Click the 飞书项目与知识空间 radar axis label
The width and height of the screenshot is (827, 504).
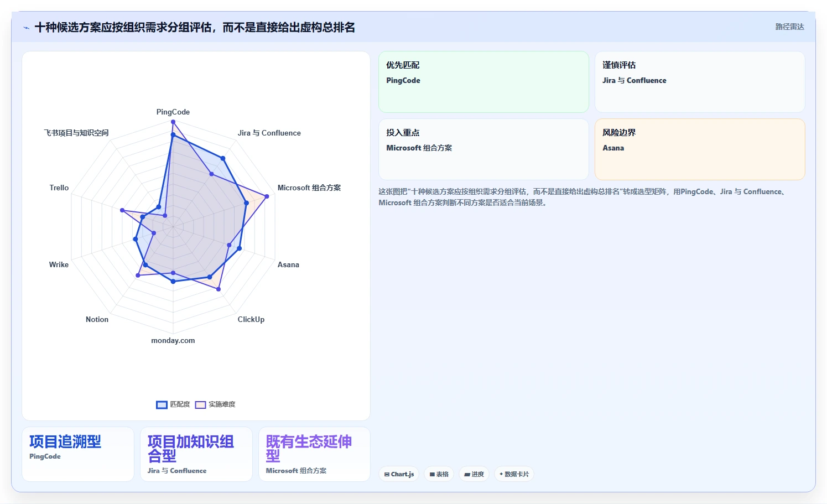76,133
